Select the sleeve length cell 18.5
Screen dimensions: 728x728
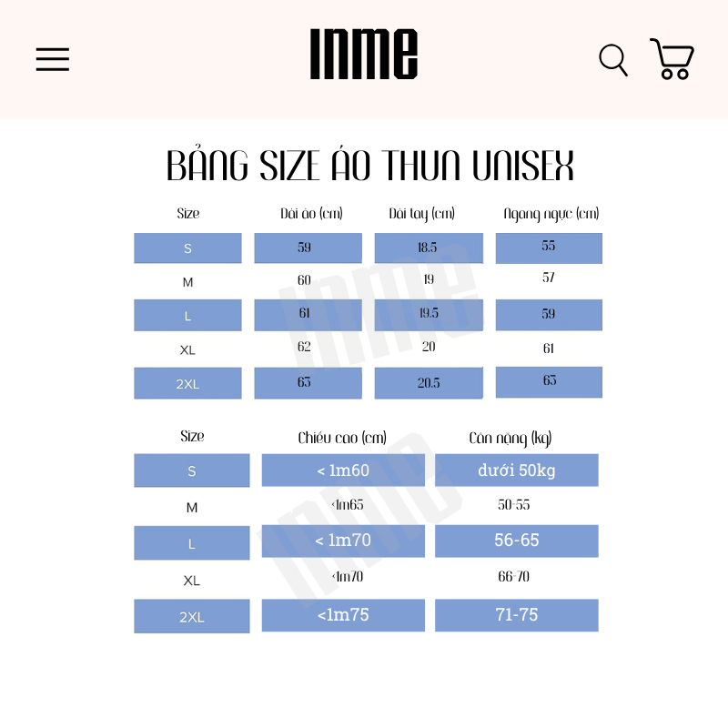428,248
